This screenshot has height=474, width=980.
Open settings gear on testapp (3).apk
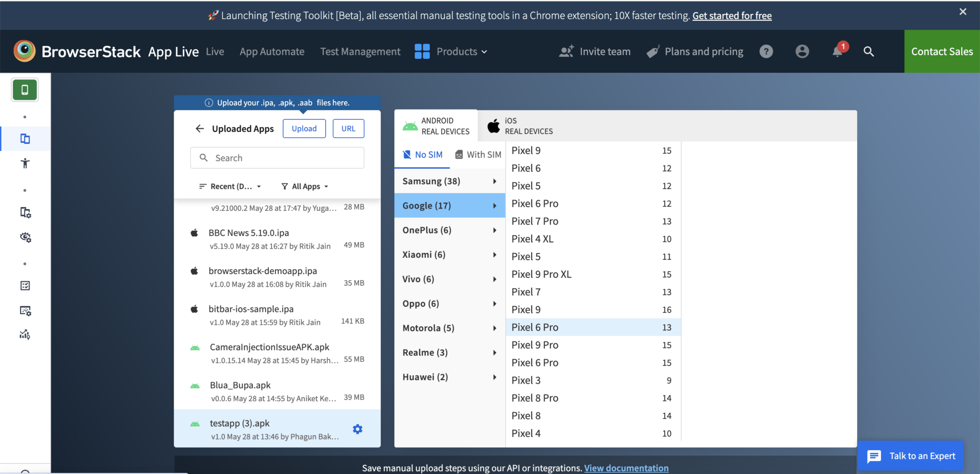tap(357, 429)
